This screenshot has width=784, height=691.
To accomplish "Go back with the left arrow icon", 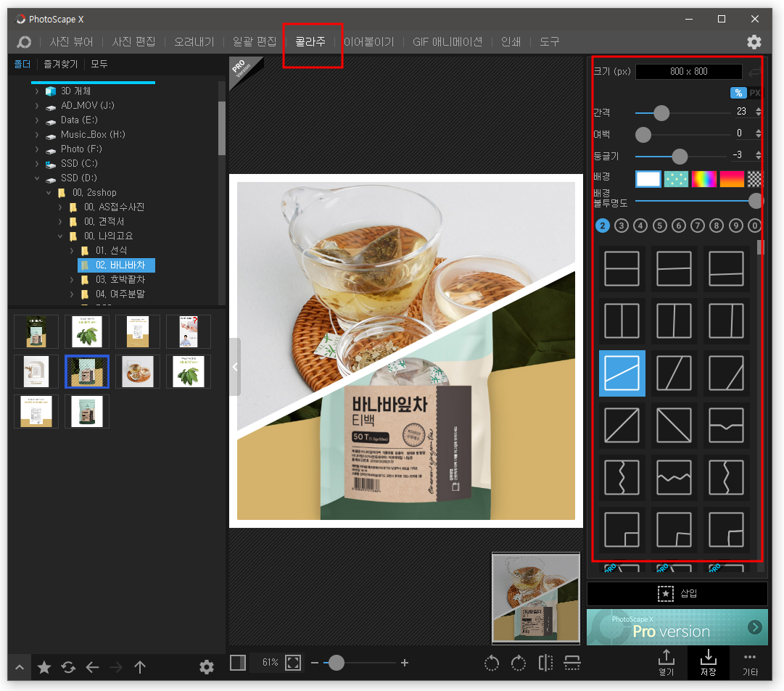I will pos(92,667).
